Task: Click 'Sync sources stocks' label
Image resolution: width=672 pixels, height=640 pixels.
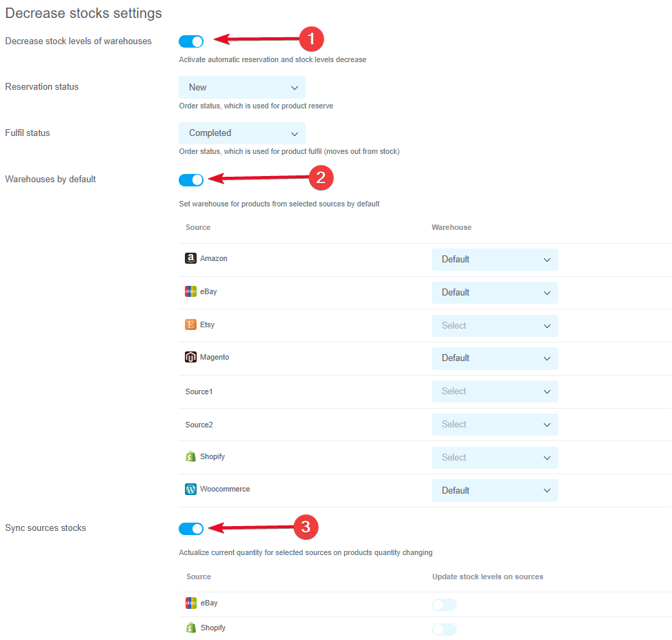Action: point(46,528)
